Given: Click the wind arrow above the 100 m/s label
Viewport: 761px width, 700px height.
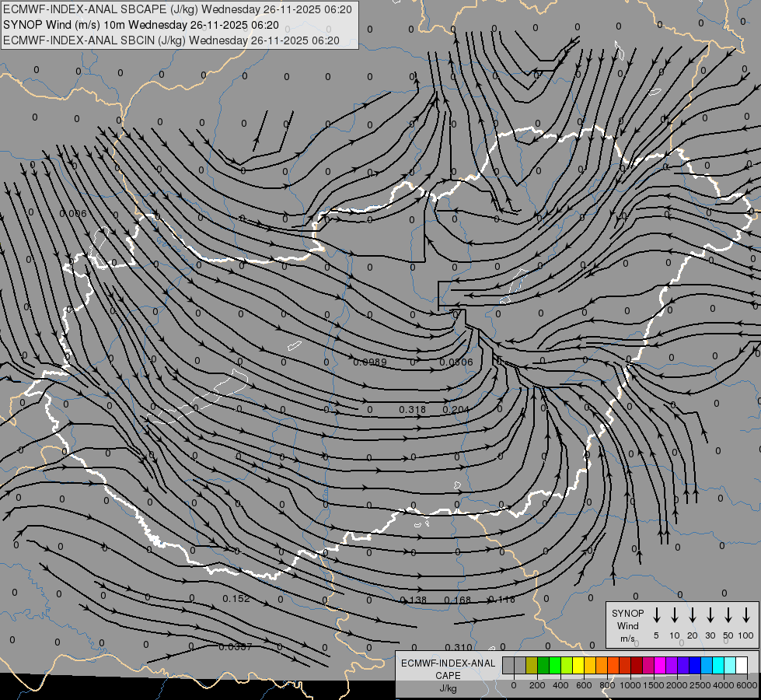Looking at the screenshot, I should click(x=746, y=615).
